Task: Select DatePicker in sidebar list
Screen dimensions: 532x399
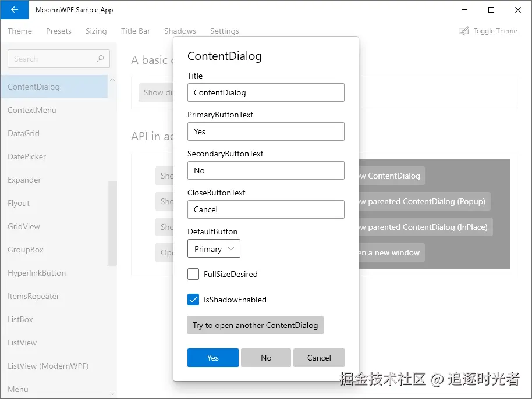Action: 54,156
